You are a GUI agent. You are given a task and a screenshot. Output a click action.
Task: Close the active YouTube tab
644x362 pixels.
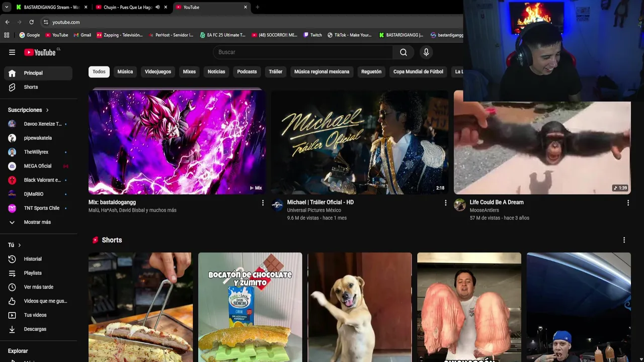pyautogui.click(x=246, y=7)
